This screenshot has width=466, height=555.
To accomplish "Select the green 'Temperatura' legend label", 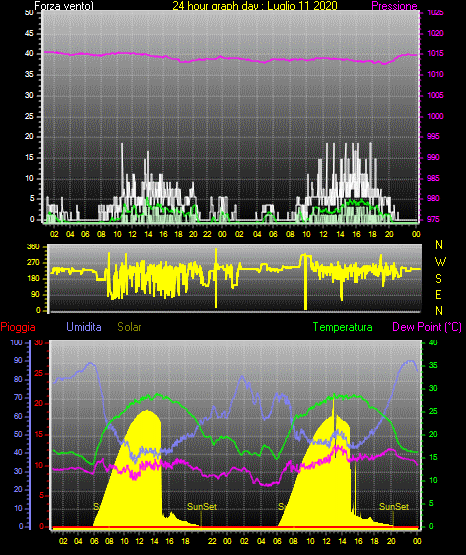I will (x=343, y=327).
